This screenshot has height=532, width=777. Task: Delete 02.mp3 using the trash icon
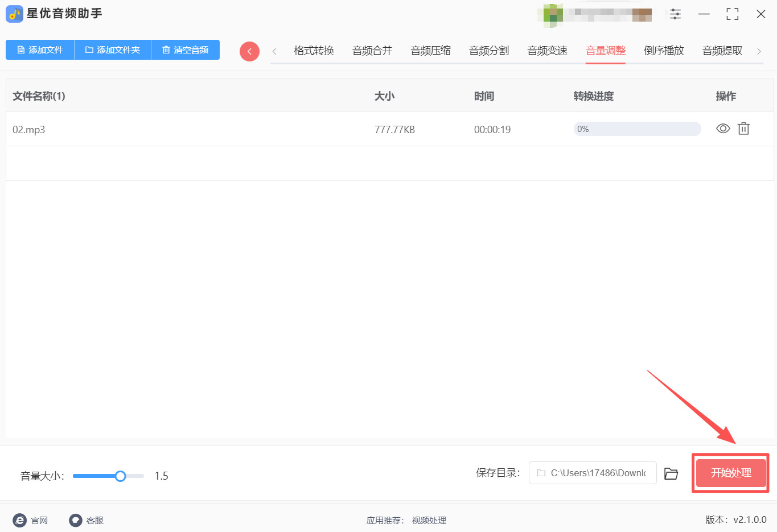(x=743, y=129)
